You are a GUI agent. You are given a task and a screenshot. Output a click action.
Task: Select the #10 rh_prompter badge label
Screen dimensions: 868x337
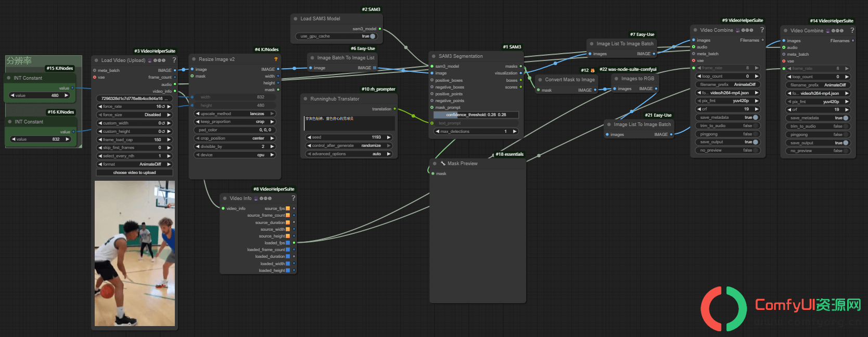[x=378, y=89]
